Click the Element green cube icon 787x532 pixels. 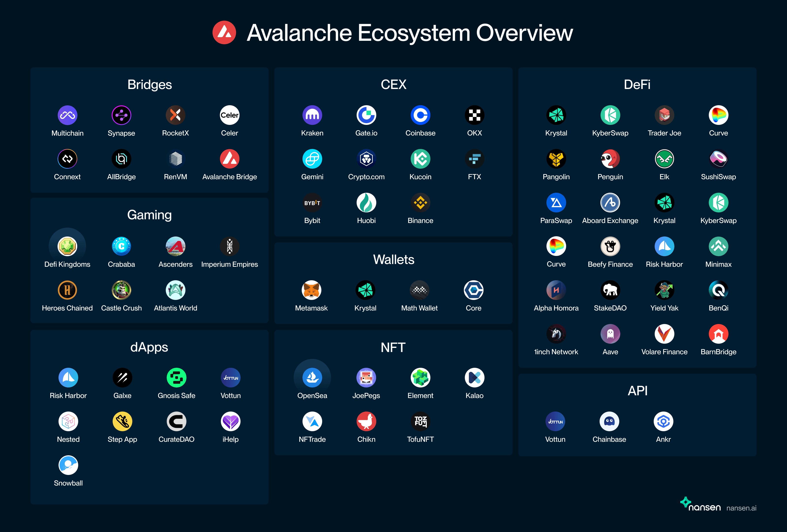tap(420, 378)
